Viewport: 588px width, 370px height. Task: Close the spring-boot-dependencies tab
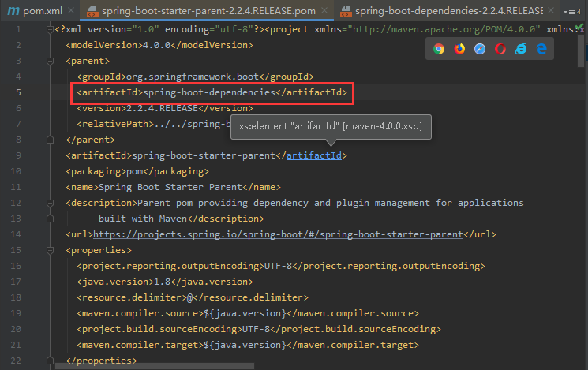pyautogui.click(x=550, y=10)
